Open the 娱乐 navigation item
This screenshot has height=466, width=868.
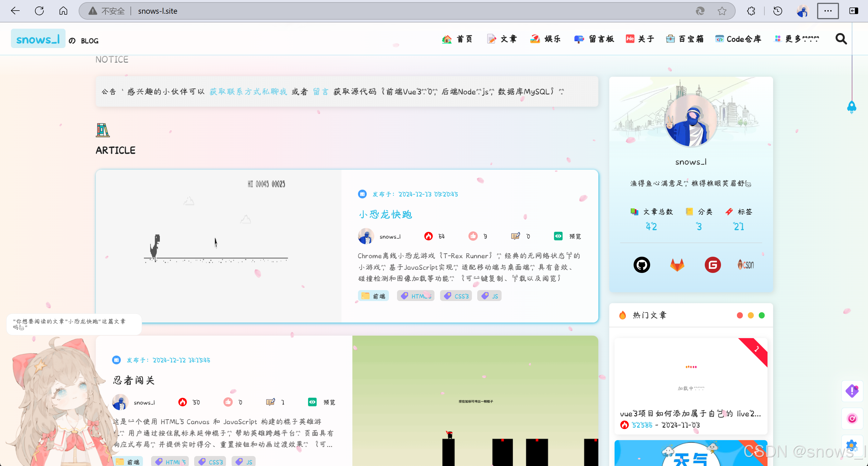545,39
